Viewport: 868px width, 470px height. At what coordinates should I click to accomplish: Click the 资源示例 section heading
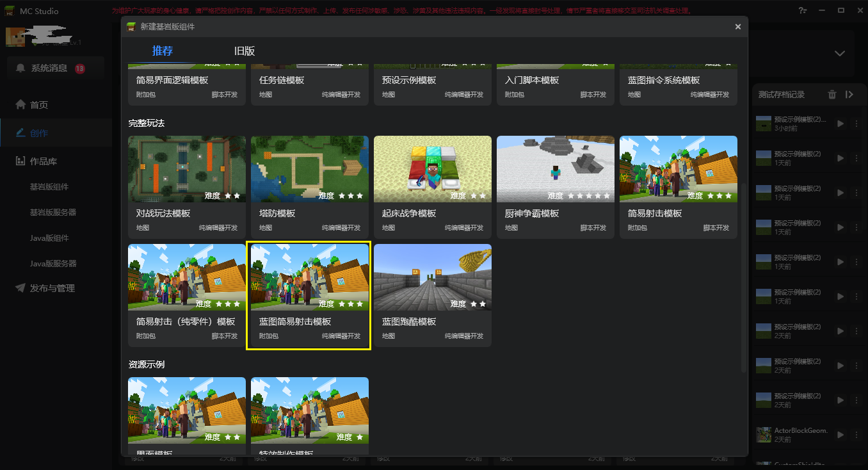click(147, 364)
